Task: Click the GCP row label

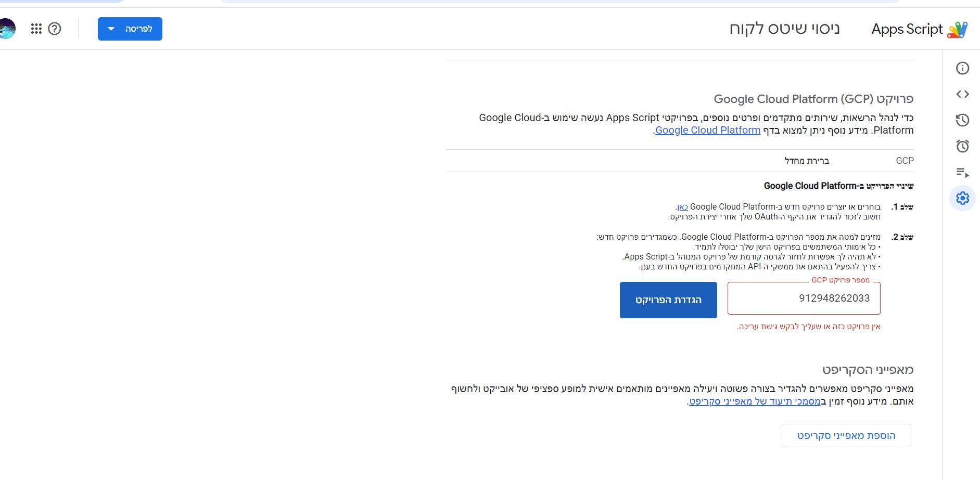Action: [905, 161]
